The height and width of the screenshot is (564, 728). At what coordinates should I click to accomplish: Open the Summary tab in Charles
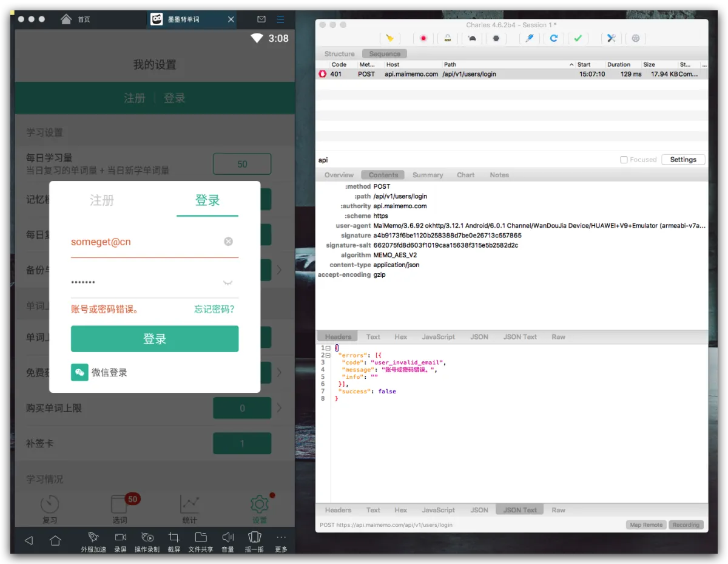click(428, 175)
